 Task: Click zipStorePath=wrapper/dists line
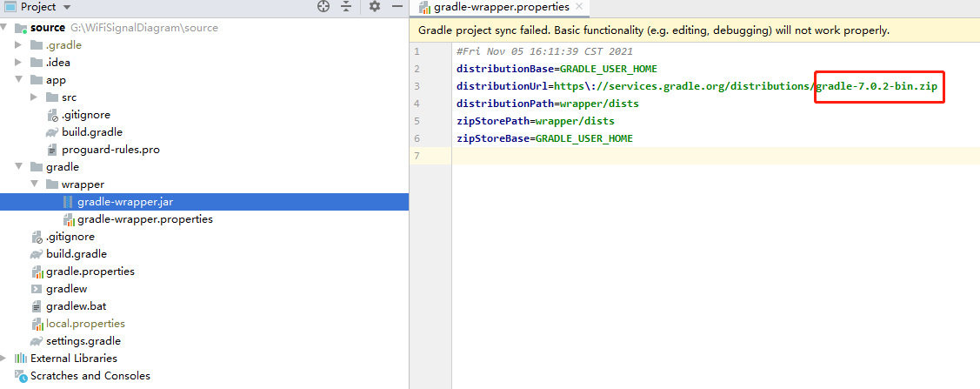click(x=536, y=121)
